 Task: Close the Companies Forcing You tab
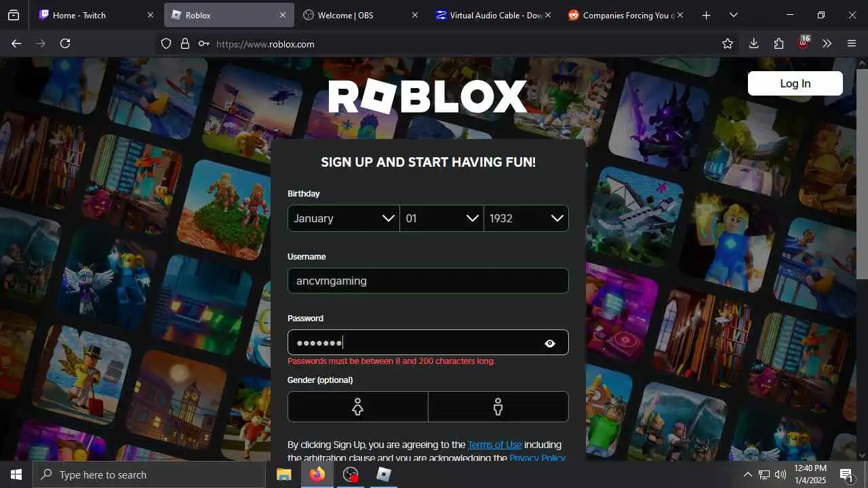pos(679,15)
